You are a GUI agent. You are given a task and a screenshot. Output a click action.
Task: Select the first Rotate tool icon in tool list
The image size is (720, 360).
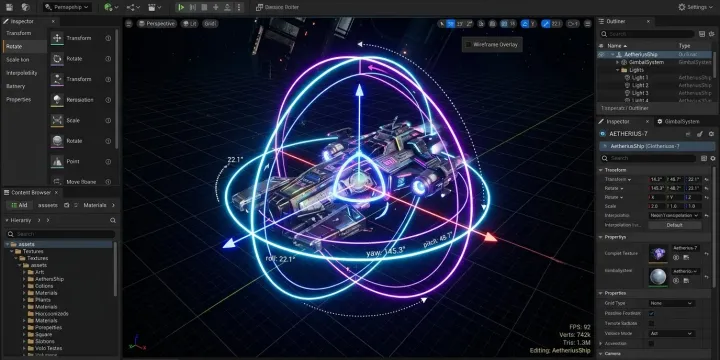(x=57, y=59)
